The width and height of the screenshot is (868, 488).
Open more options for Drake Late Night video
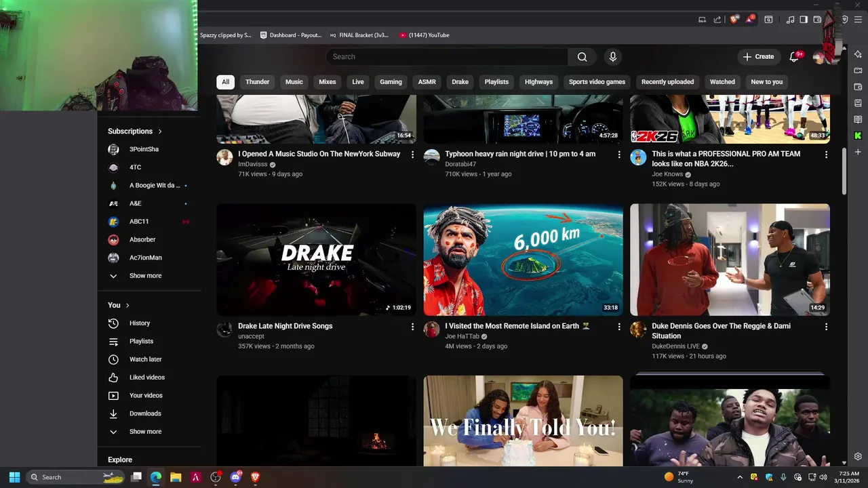pyautogui.click(x=412, y=327)
